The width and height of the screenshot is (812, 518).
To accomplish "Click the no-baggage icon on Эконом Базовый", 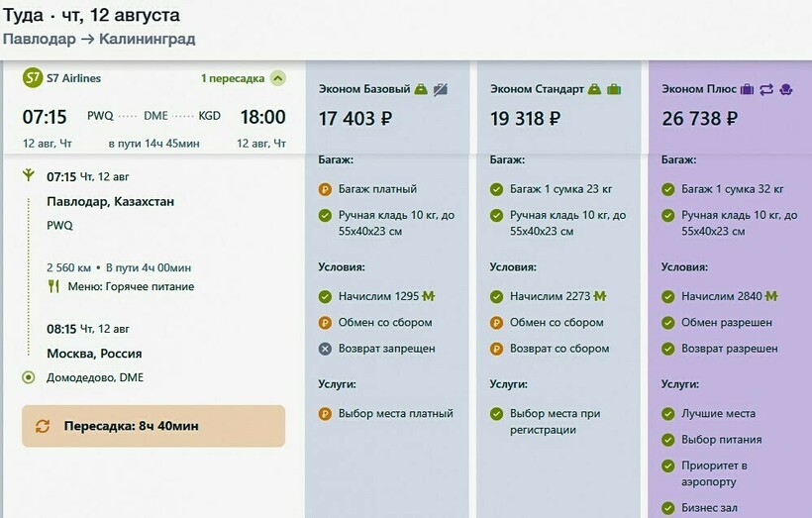I will (441, 89).
